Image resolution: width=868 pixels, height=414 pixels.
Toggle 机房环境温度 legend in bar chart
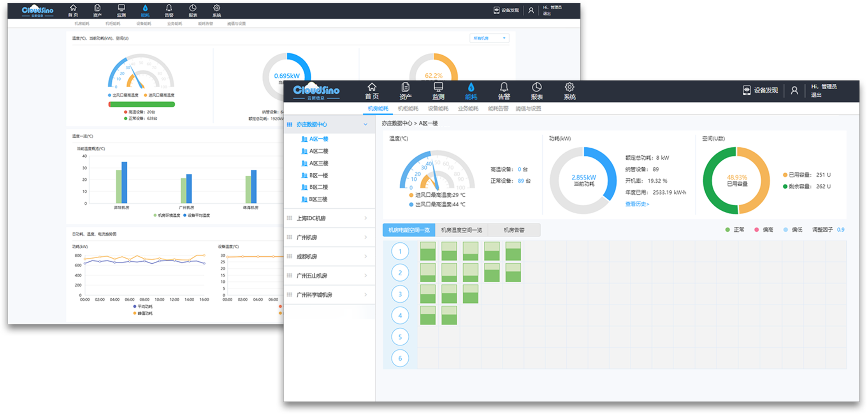click(155, 215)
